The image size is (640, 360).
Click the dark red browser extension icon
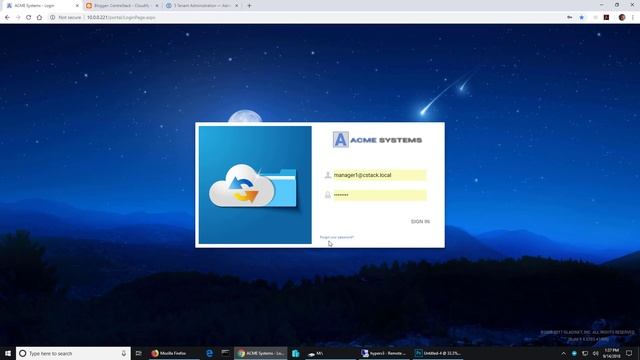click(607, 18)
